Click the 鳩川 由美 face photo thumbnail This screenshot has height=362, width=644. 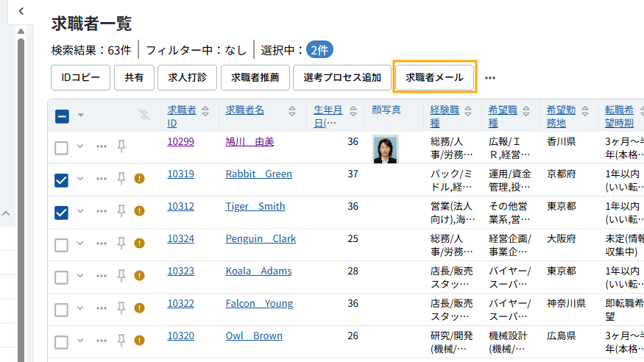tap(386, 149)
